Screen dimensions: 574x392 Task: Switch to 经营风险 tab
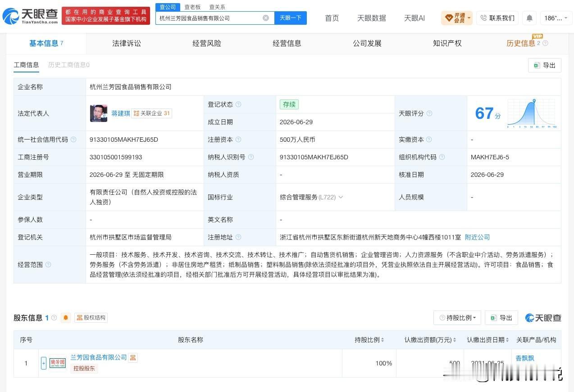[207, 43]
